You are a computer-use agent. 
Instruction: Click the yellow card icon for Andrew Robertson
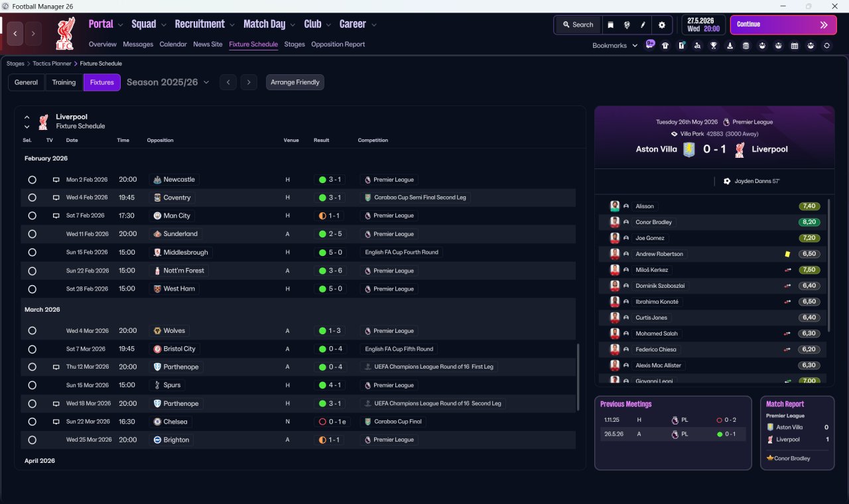(787, 254)
